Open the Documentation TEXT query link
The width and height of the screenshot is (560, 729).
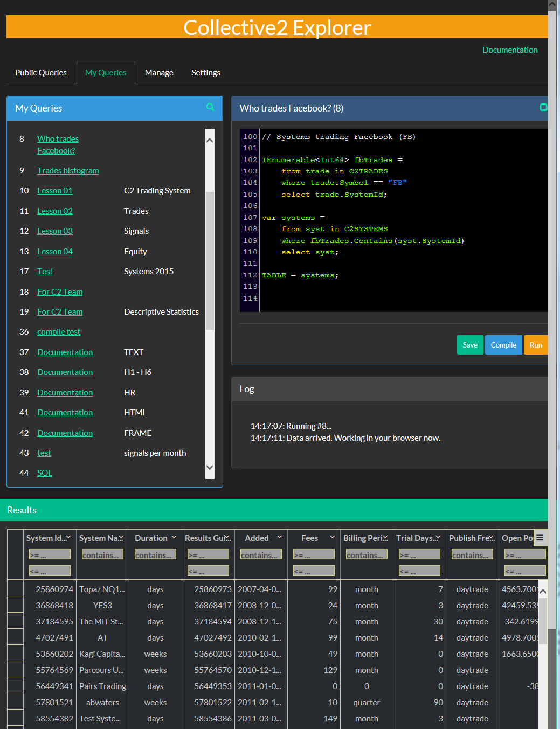(65, 352)
